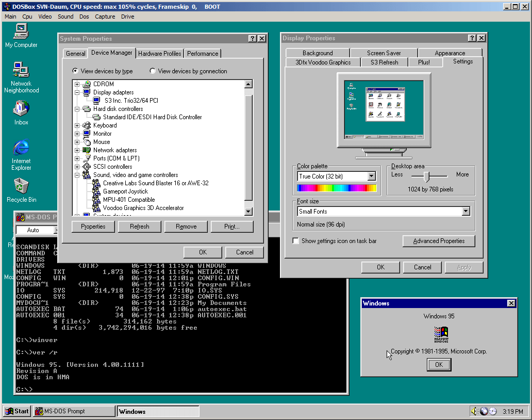Open DOSBox Capture menu
532x420 pixels.
click(105, 17)
